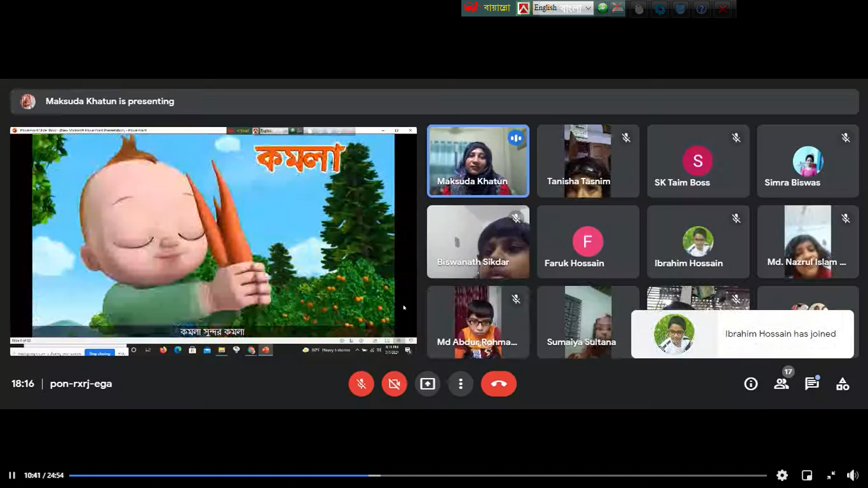
Task: Click the Md Abdur Rohma... name label
Action: [x=477, y=342]
